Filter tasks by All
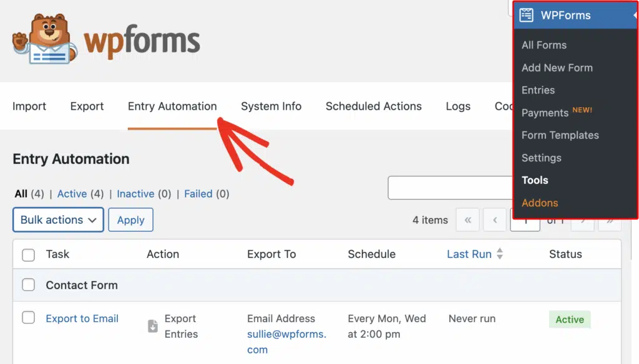Screen dimensions: 639x364 point(21,194)
